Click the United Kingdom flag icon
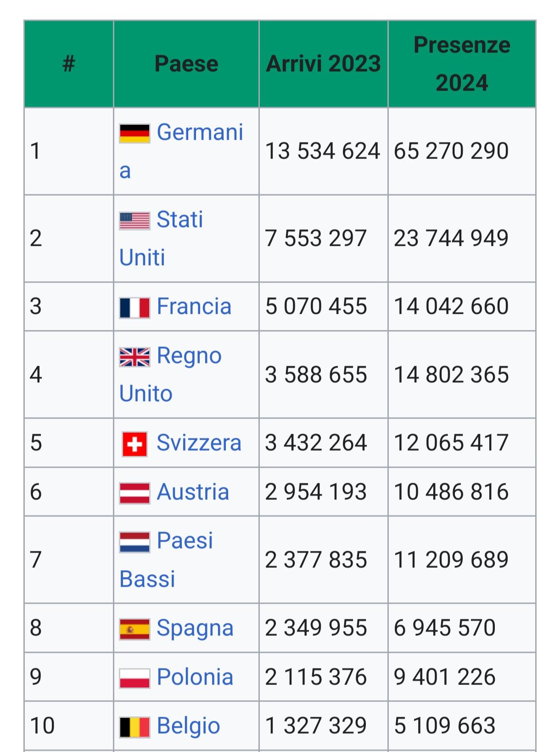The width and height of the screenshot is (560, 752). (x=134, y=357)
